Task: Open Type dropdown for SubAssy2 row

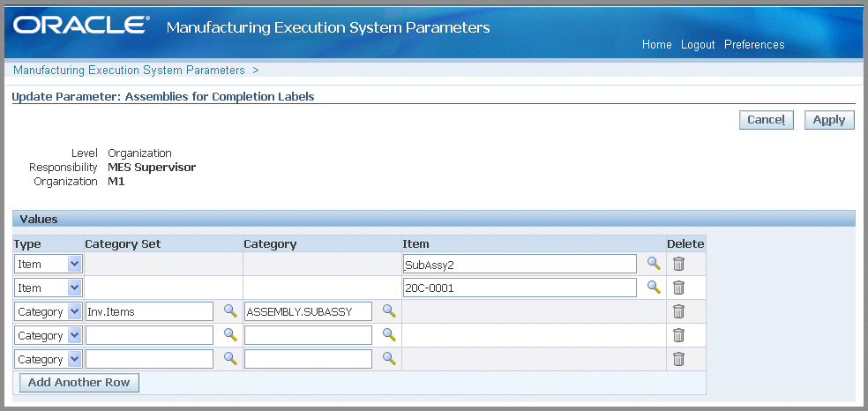Action: pos(49,265)
